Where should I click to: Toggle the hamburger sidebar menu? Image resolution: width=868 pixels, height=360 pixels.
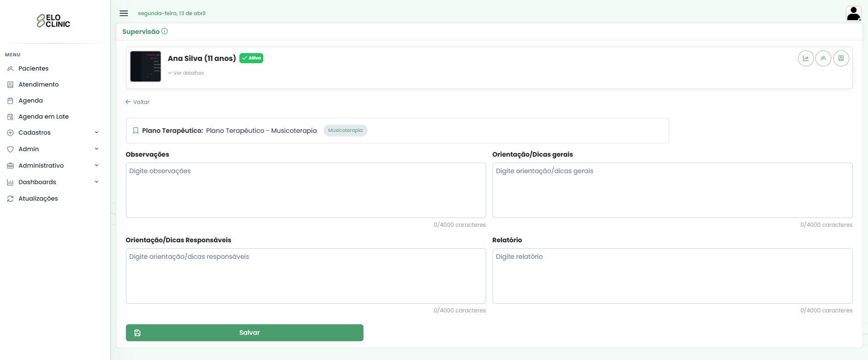(124, 13)
